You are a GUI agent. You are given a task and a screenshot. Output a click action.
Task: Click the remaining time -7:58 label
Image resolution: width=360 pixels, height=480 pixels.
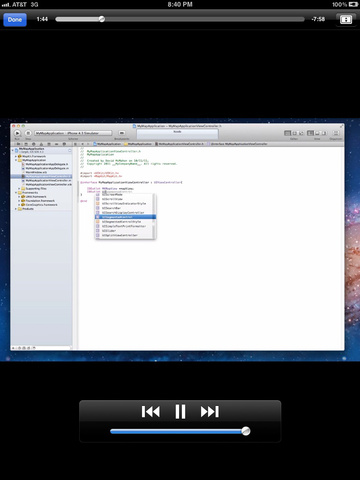pos(318,19)
